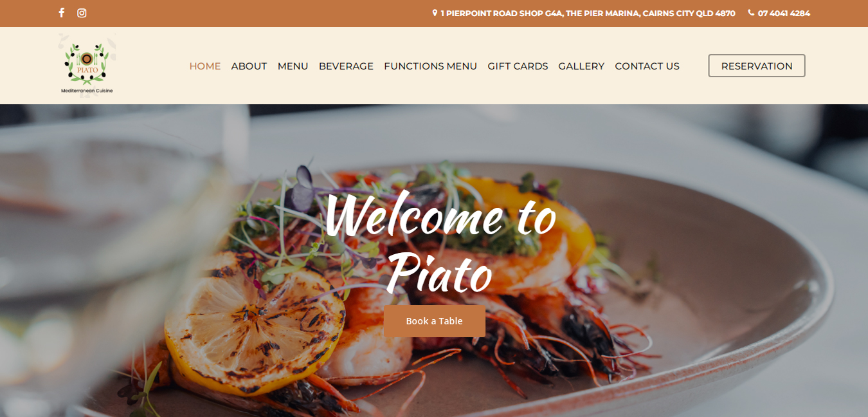The width and height of the screenshot is (868, 417).
Task: Click the location pin icon before address
Action: (x=435, y=13)
